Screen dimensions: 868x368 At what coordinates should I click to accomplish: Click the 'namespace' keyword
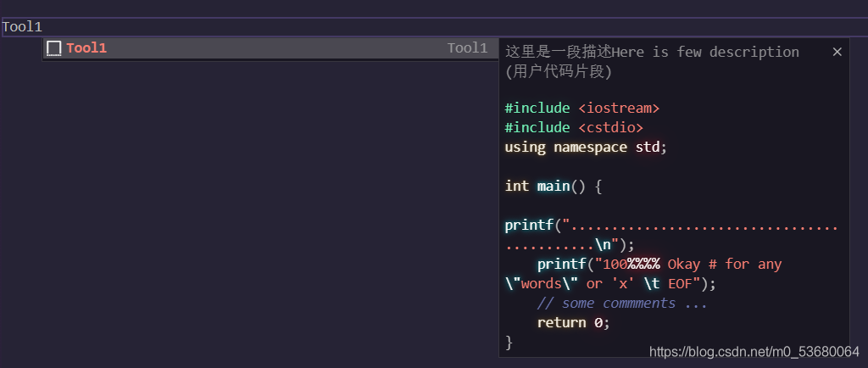coord(591,147)
